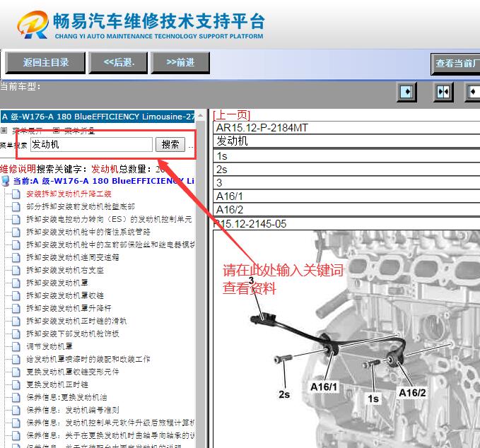Click the 2s row in the parts table
Viewport: 480px width, 448px height.
pos(346,170)
